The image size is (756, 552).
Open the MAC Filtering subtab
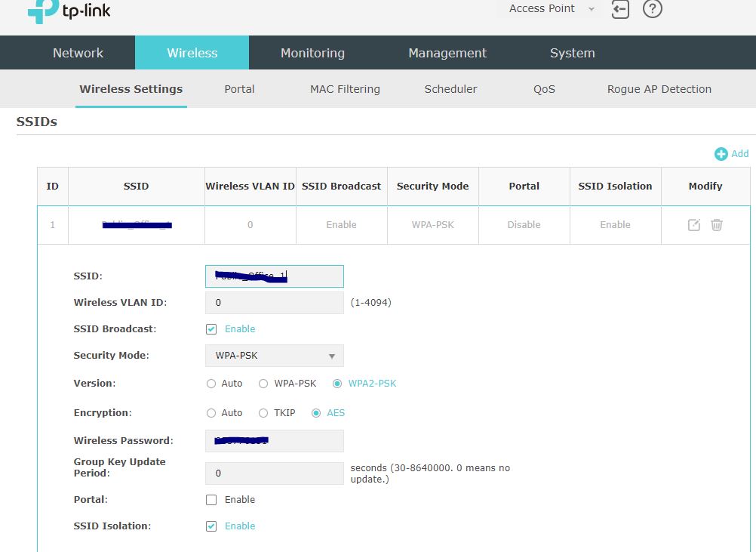pyautogui.click(x=345, y=89)
